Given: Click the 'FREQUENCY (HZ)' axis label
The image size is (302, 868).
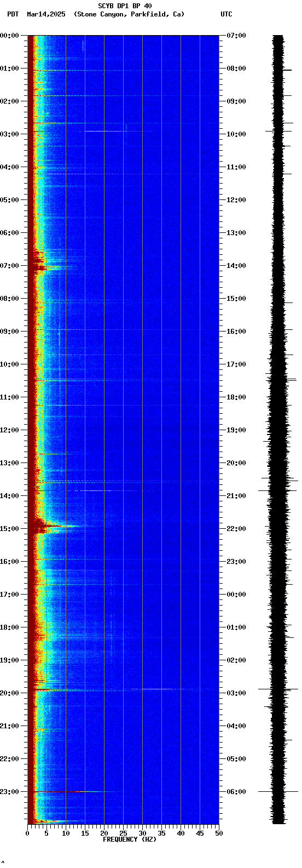Looking at the screenshot, I should pyautogui.click(x=130, y=840).
